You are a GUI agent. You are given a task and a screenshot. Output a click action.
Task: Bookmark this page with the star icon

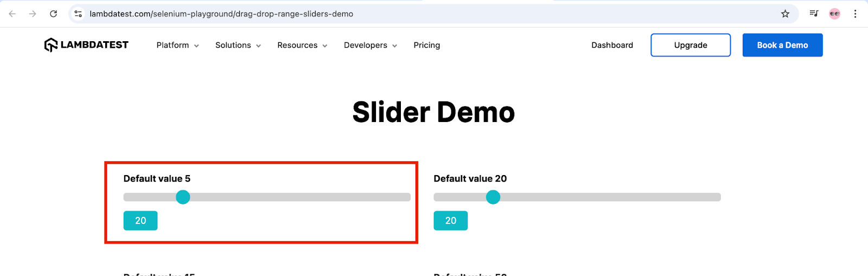785,14
